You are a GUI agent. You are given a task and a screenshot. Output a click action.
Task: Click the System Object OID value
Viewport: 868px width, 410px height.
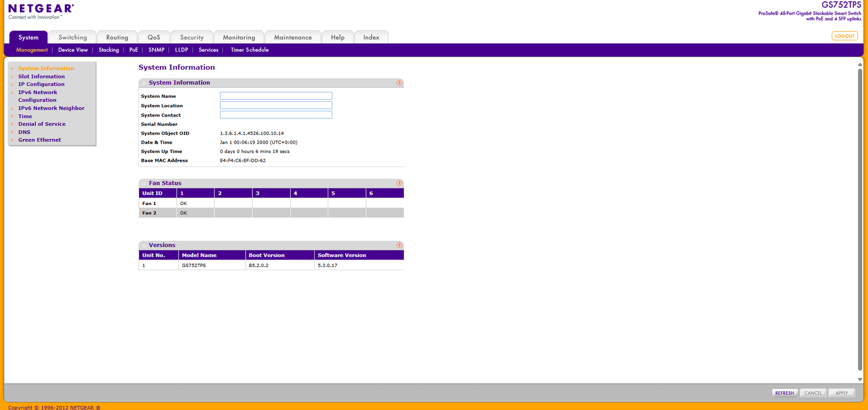(252, 134)
